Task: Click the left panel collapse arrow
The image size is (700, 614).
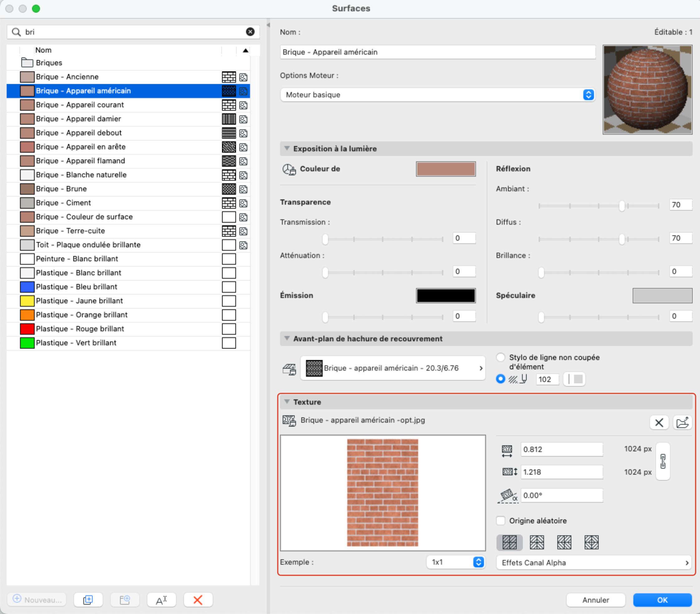Action: [268, 25]
